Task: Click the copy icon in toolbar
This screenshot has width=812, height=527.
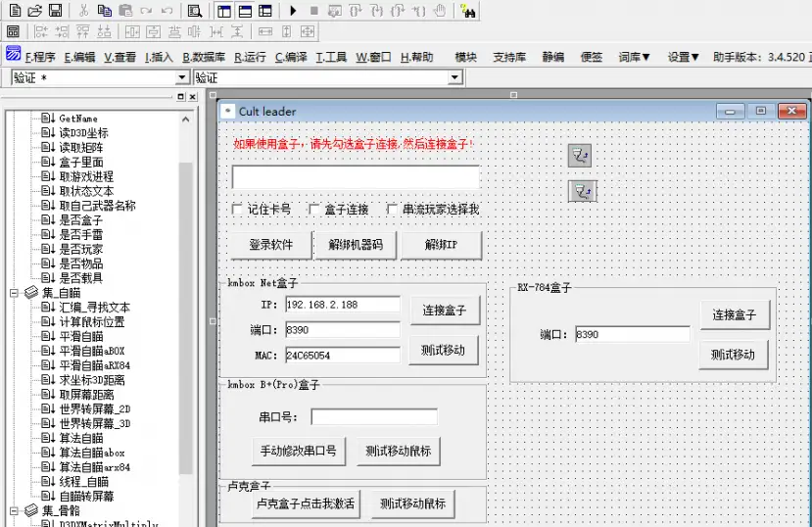Action: (105, 11)
